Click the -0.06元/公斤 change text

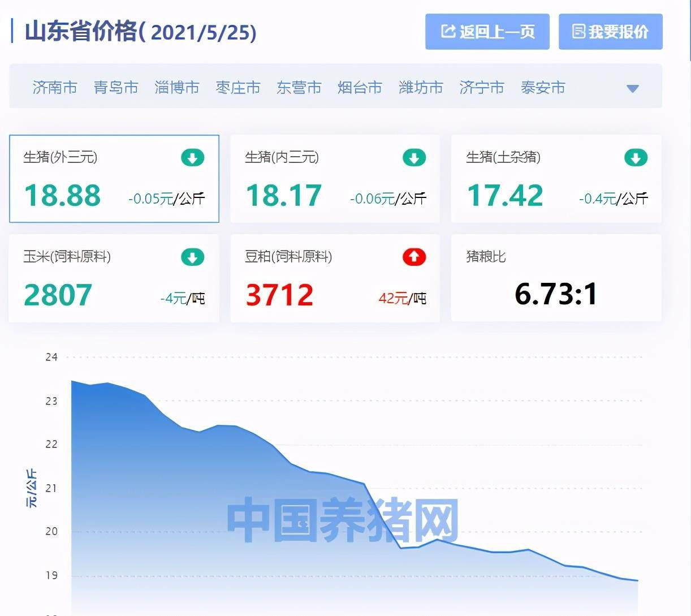[388, 199]
